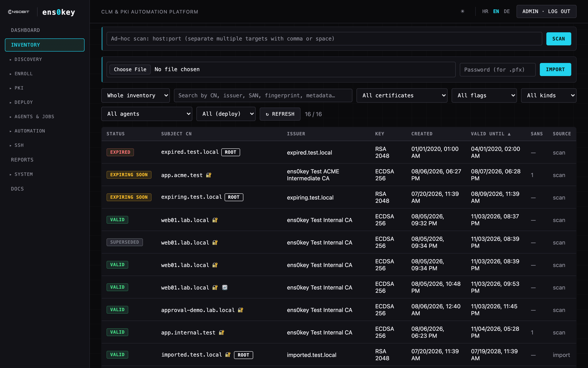Click the lock icon beside app.internal.test
The image size is (588, 368).
click(x=221, y=332)
